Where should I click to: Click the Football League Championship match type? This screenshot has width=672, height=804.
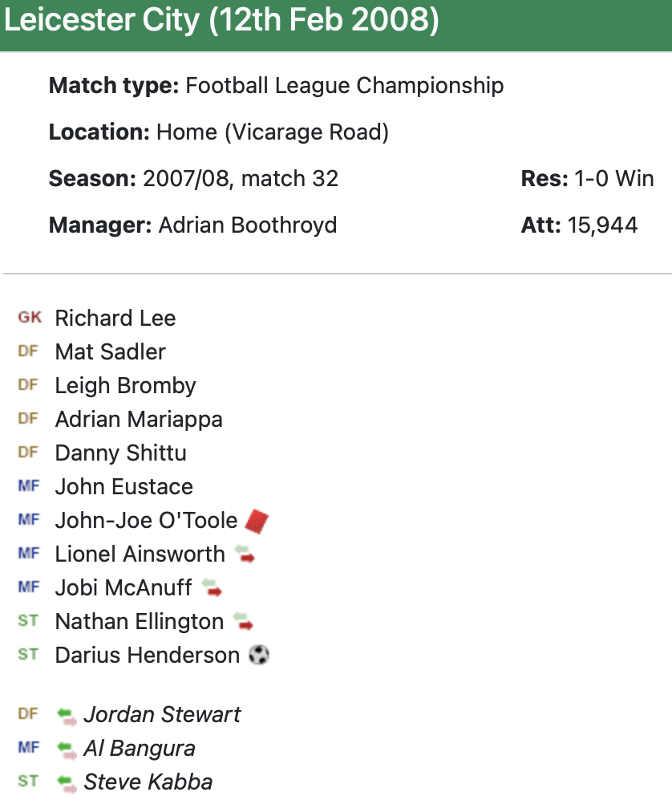click(x=345, y=86)
